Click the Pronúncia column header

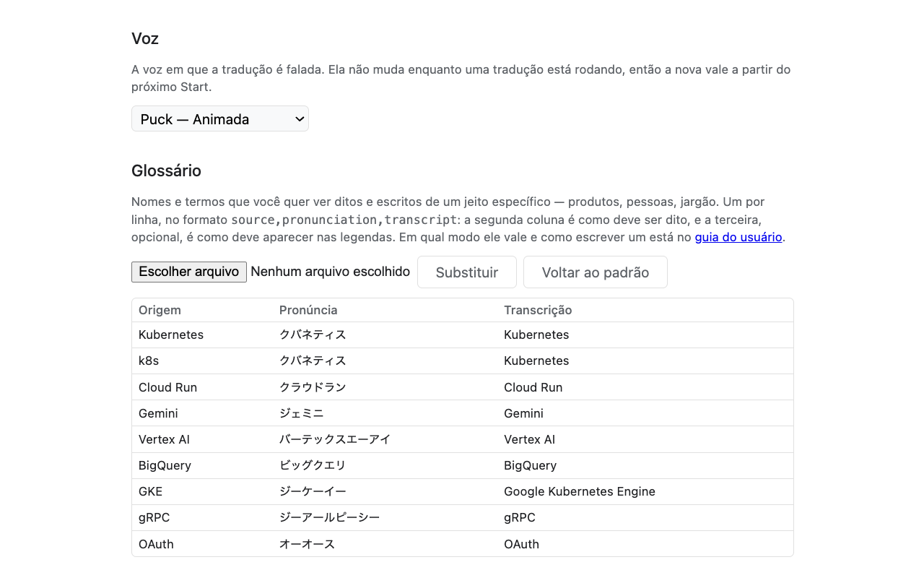(x=308, y=310)
